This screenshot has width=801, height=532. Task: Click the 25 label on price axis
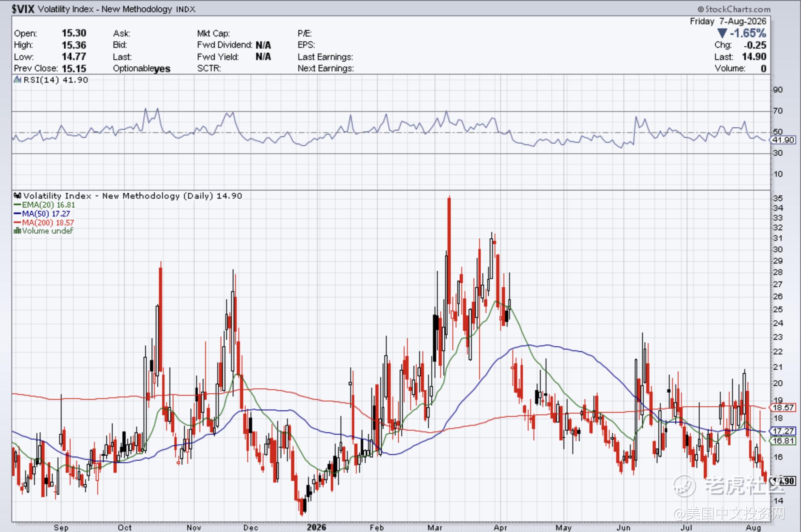(778, 309)
